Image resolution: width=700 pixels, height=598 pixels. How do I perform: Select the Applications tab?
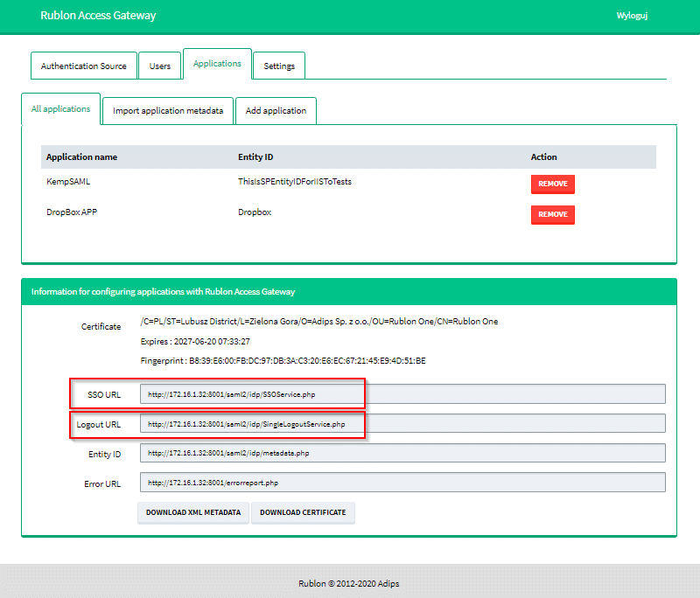(217, 64)
